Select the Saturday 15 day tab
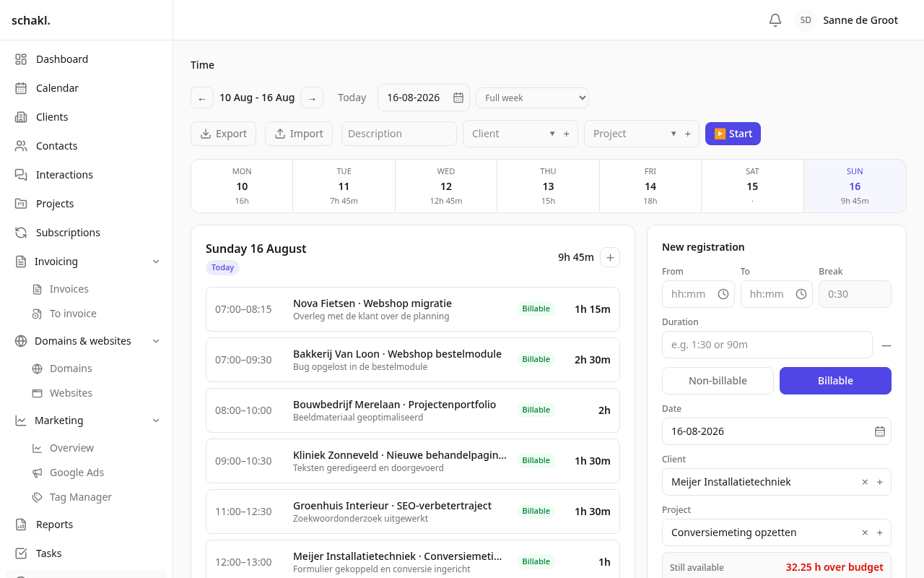This screenshot has width=924, height=578. pos(752,186)
